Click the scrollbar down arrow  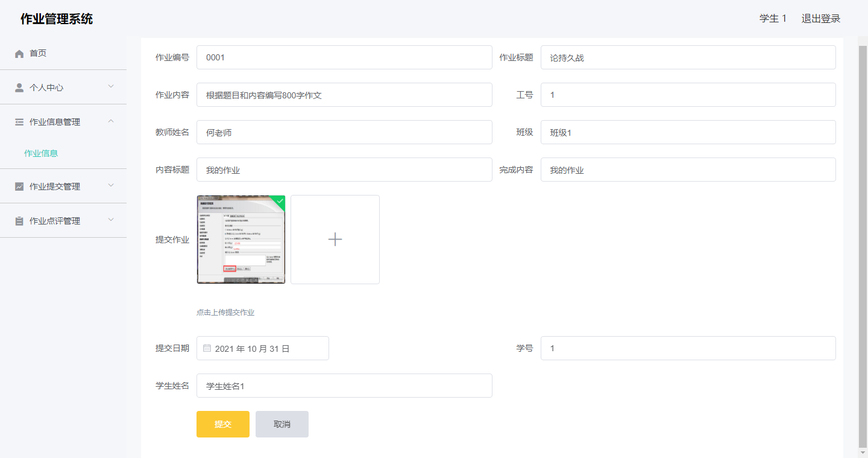click(x=863, y=452)
